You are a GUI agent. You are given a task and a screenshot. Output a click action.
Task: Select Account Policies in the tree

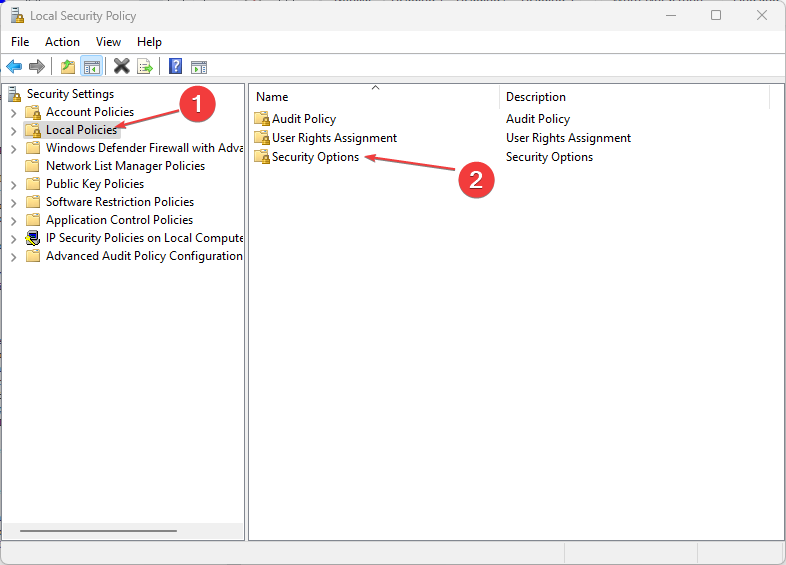coord(90,112)
